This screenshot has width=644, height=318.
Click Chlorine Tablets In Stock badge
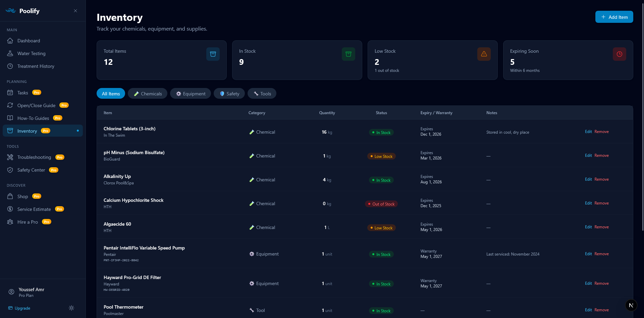381,133
